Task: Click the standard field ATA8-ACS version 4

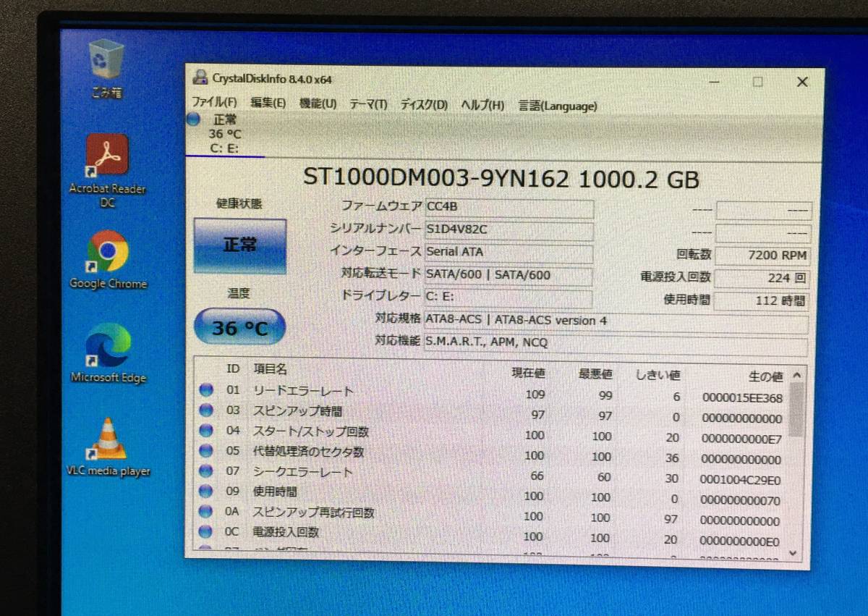Action: coord(616,322)
